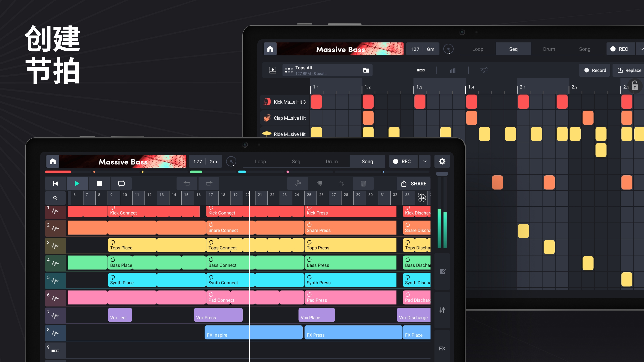Viewport: 644px width, 362px height.
Task: Switch to Drum tab in back tablet
Action: click(x=549, y=49)
